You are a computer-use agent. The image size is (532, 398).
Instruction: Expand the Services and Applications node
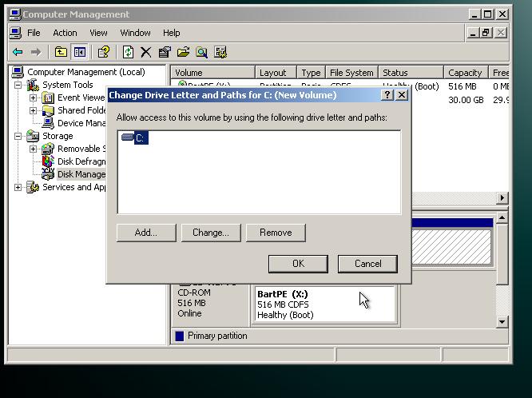click(18, 187)
